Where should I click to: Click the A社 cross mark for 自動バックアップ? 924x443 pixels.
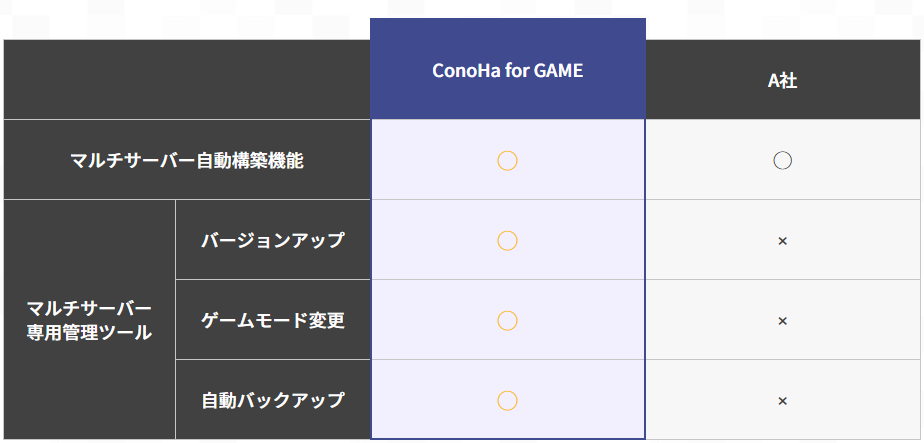tap(783, 401)
